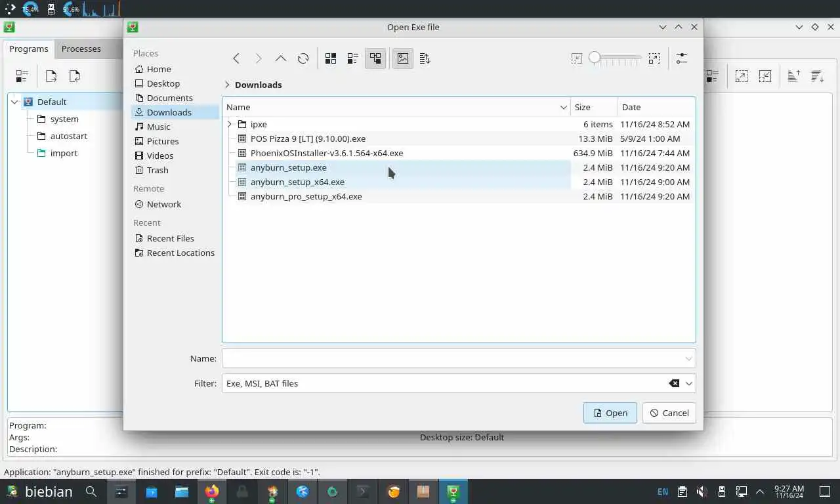Open Firefox from the taskbar
This screenshot has width=840, height=504.
click(211, 492)
